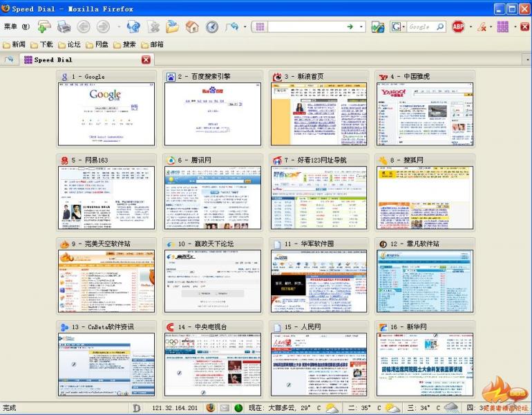Open dial 5 网易163 thumbnail
This screenshot has height=415, width=532.
pos(106,198)
